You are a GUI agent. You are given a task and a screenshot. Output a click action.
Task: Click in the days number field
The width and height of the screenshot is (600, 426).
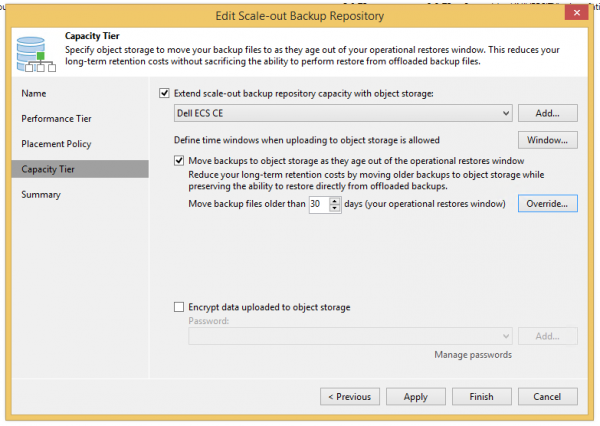pyautogui.click(x=314, y=203)
